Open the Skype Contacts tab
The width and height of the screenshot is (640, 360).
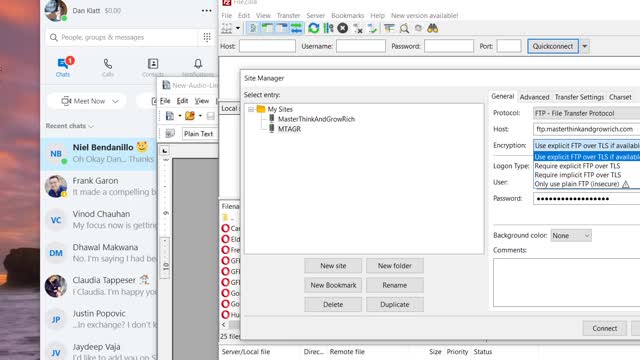point(153,67)
